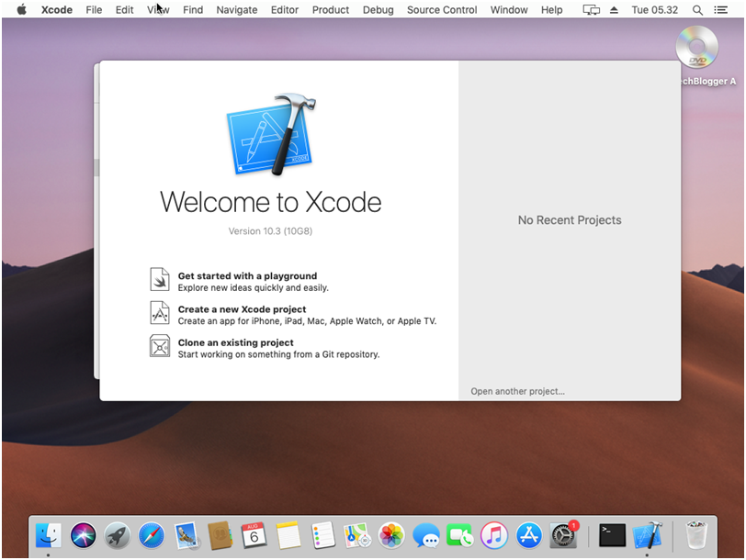Click the display mirroring menu bar icon

point(591,10)
